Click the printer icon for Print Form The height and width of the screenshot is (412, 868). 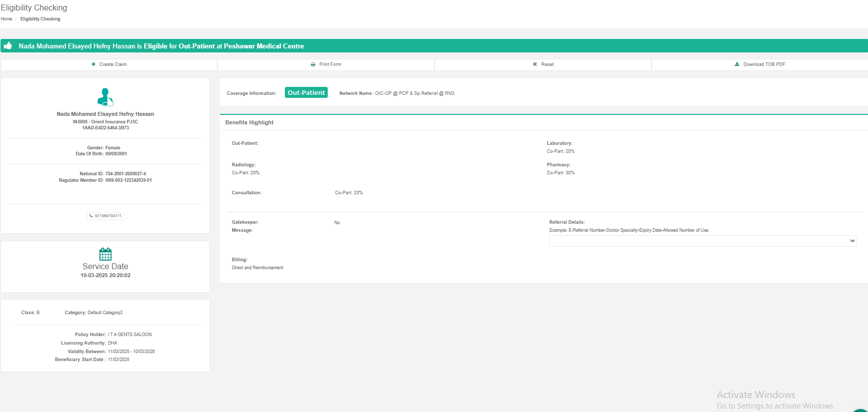point(313,64)
